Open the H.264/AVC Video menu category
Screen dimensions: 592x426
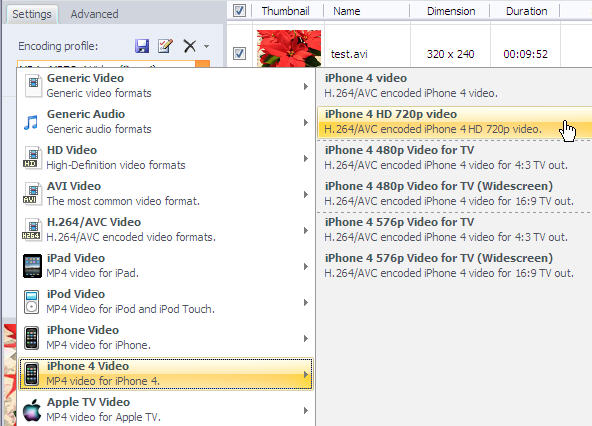point(166,230)
